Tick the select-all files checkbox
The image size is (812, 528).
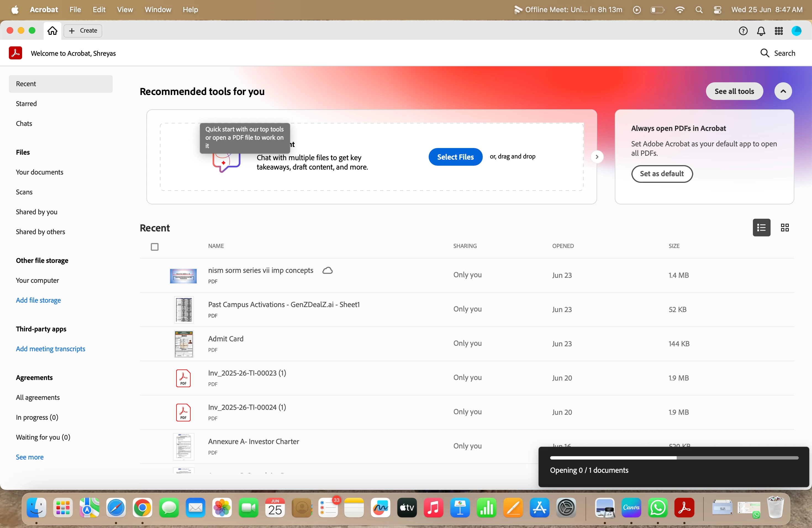pos(155,247)
